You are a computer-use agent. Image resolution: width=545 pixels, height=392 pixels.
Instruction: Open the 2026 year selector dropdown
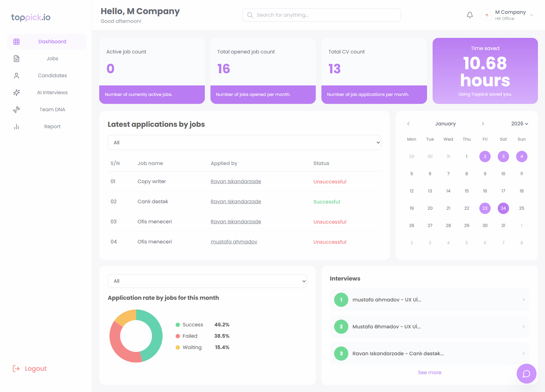pos(520,124)
